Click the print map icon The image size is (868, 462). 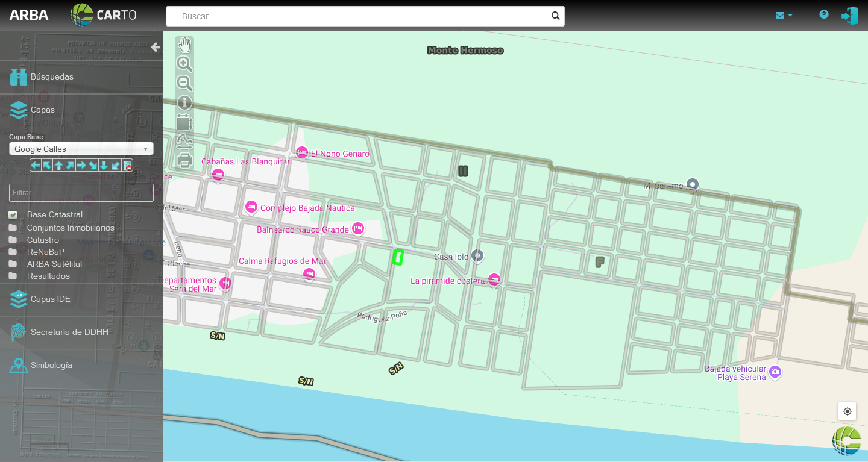184,160
